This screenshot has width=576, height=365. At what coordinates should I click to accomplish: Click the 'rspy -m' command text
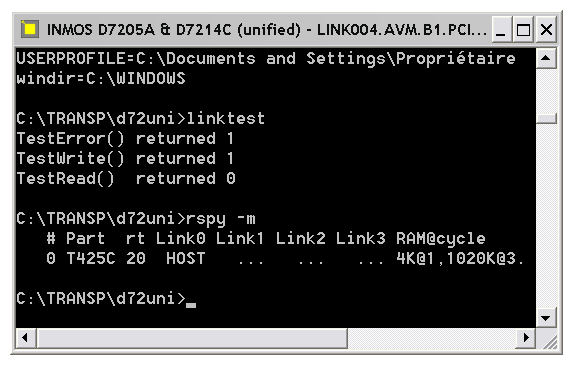[x=220, y=219]
